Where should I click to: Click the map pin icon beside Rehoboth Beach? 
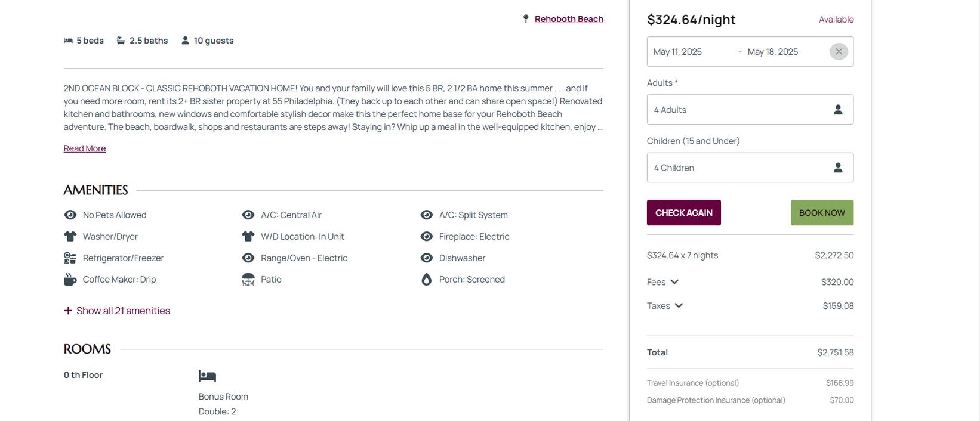526,19
